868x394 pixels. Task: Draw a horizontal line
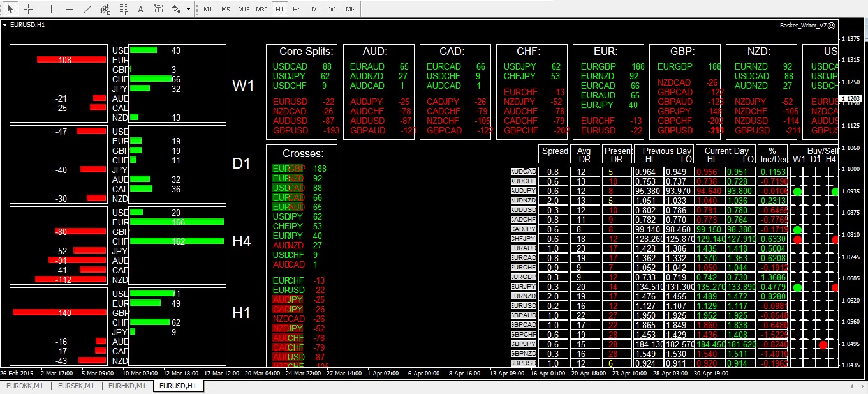click(70, 9)
